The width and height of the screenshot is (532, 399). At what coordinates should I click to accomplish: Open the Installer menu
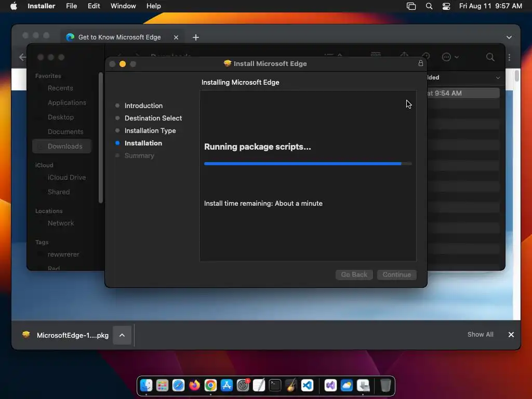(42, 6)
